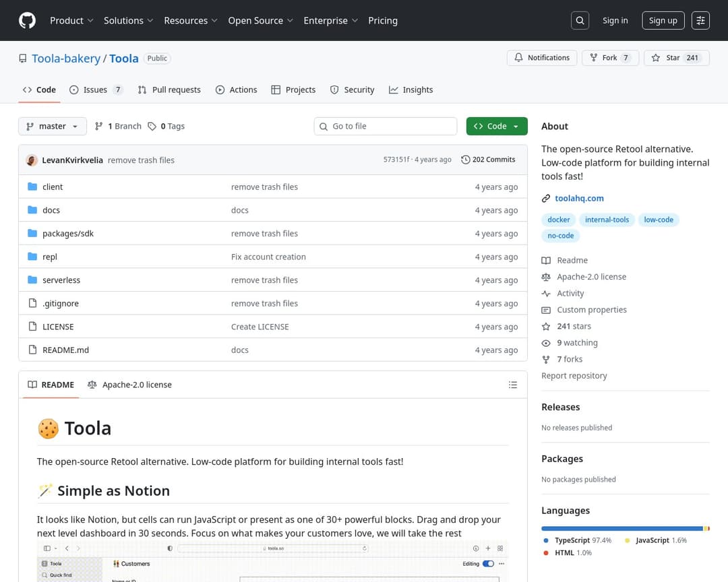
Task: Click the Go to file search field
Action: coord(391,126)
